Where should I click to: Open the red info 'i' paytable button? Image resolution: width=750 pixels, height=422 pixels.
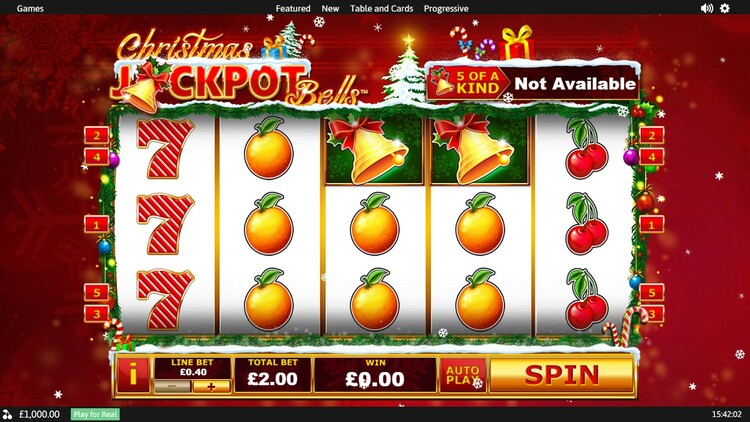pos(132,375)
